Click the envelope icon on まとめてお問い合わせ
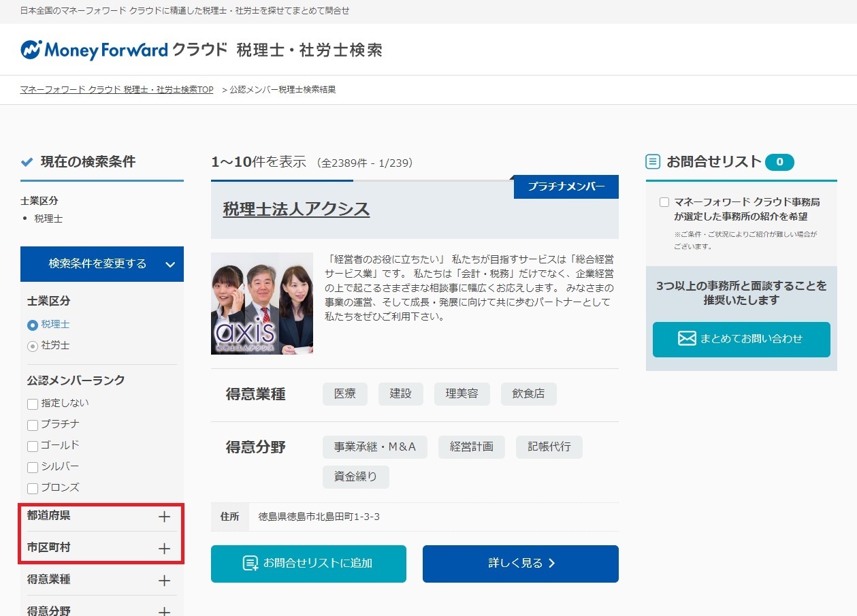857x616 pixels. pos(687,339)
